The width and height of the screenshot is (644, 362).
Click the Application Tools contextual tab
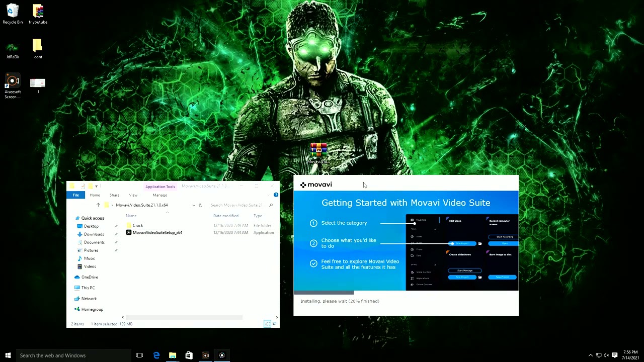click(x=160, y=187)
